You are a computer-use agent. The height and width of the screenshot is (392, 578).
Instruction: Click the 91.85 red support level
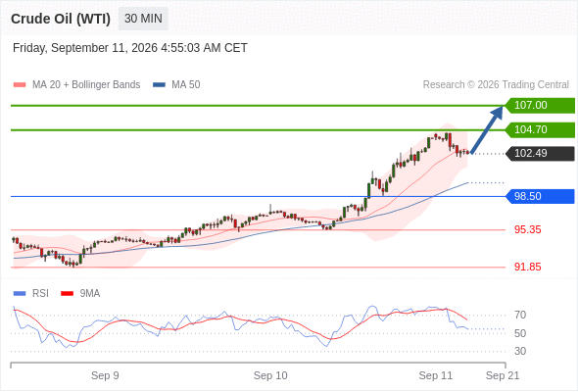click(x=528, y=267)
